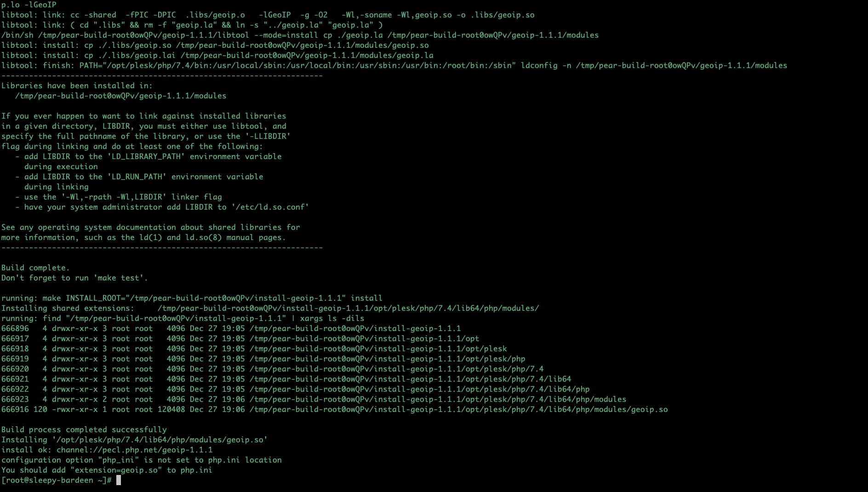Click the "xargs ls -dils" command text

pyautogui.click(x=332, y=319)
